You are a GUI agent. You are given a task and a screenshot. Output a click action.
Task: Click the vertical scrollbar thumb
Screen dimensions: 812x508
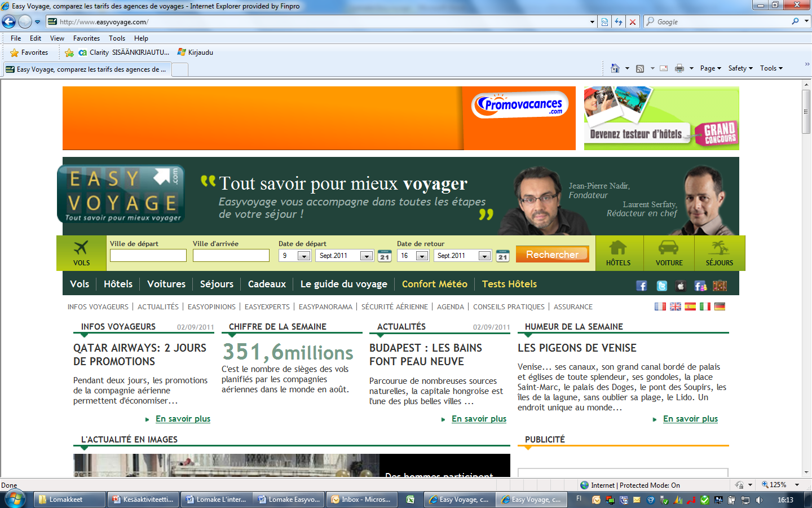[x=806, y=112]
